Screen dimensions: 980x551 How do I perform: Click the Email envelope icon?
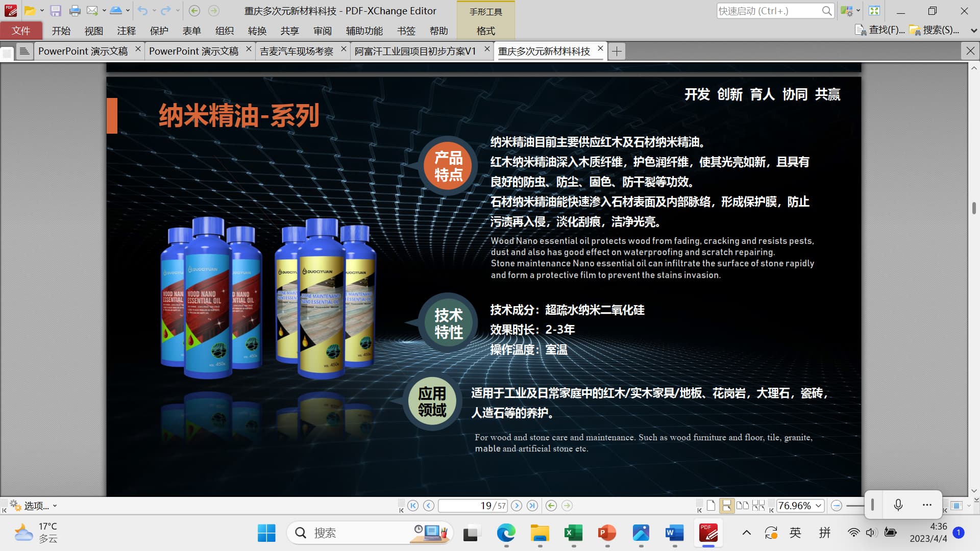pyautogui.click(x=92, y=11)
